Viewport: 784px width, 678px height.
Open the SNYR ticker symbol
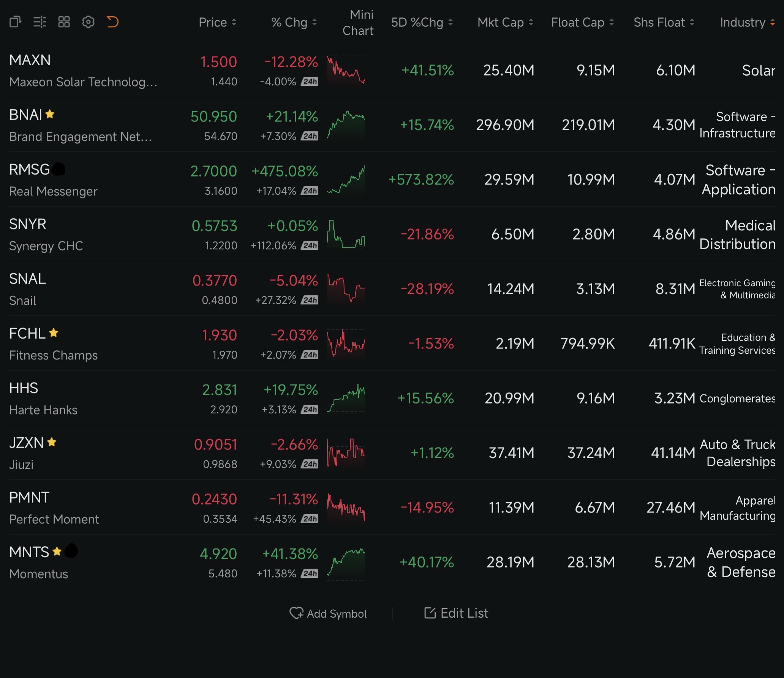(x=28, y=224)
